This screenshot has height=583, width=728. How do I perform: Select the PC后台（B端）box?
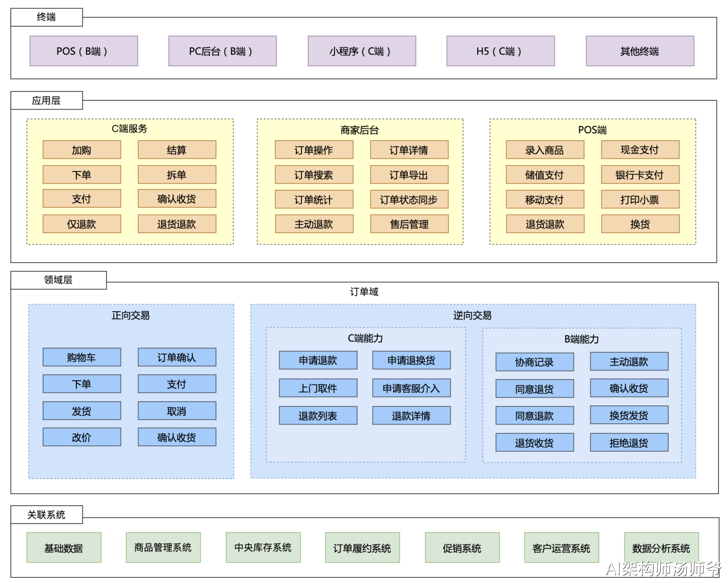[222, 51]
